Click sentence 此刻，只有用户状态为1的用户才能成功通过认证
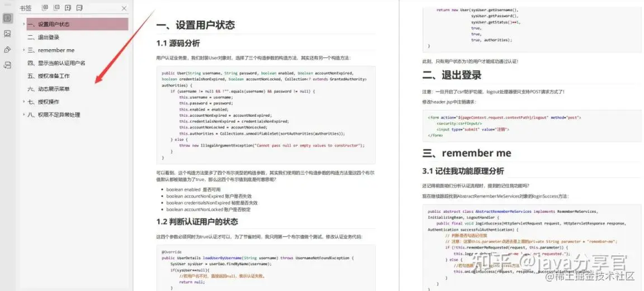This screenshot has width=644, height=291. pos(470,61)
